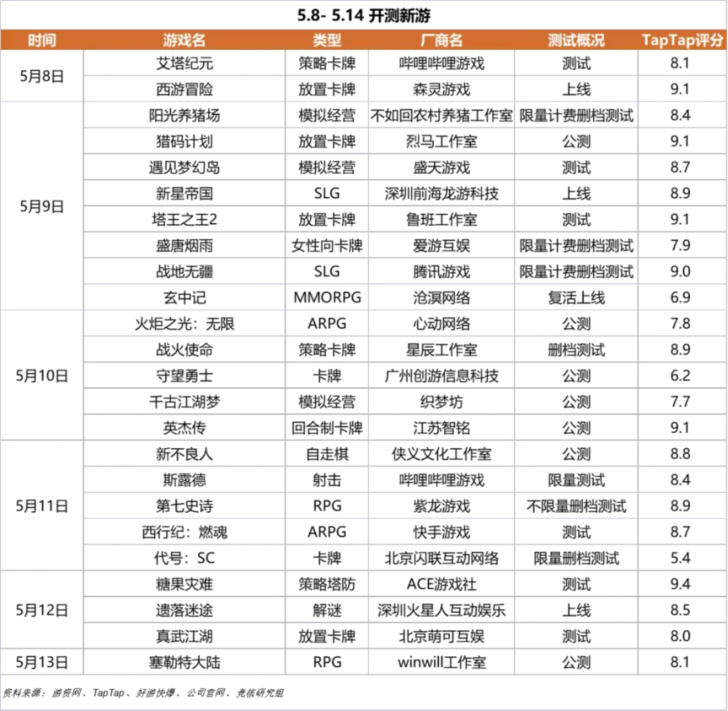Select game name '新不良人'

coord(184,454)
